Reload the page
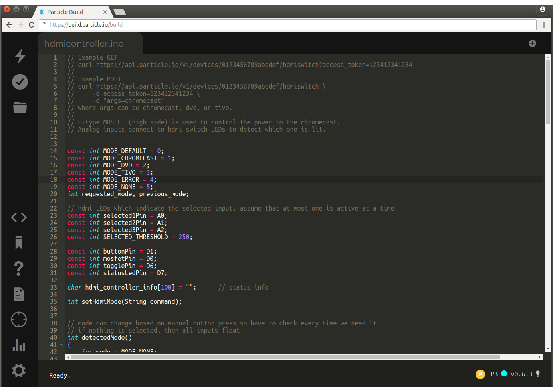Viewport: 553px width, 392px height. point(32,25)
